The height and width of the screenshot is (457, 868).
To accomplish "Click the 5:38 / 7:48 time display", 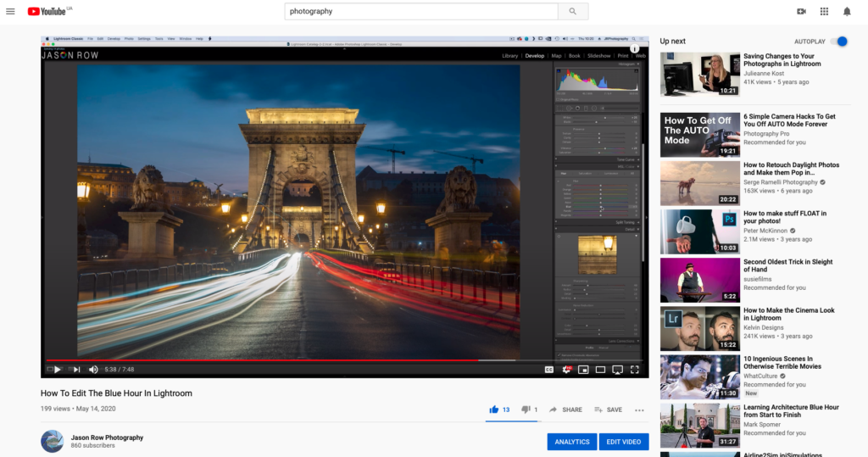I will (120, 370).
